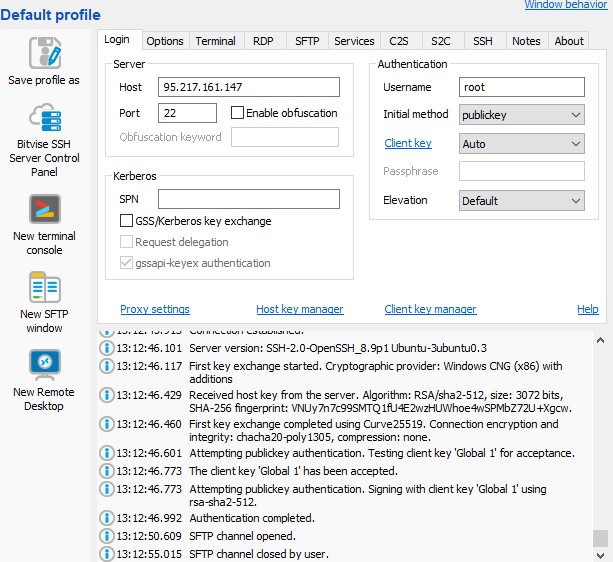613x562 pixels.
Task: Click the Host address input field
Action: (x=248, y=87)
